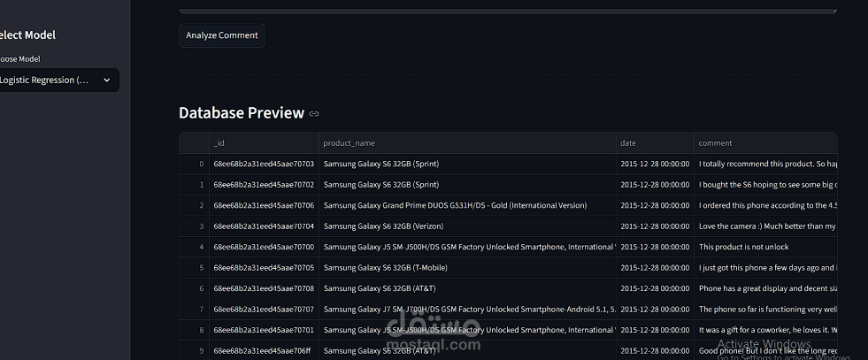Sort by the comment column header
This screenshot has height=360, width=868.
765,143
